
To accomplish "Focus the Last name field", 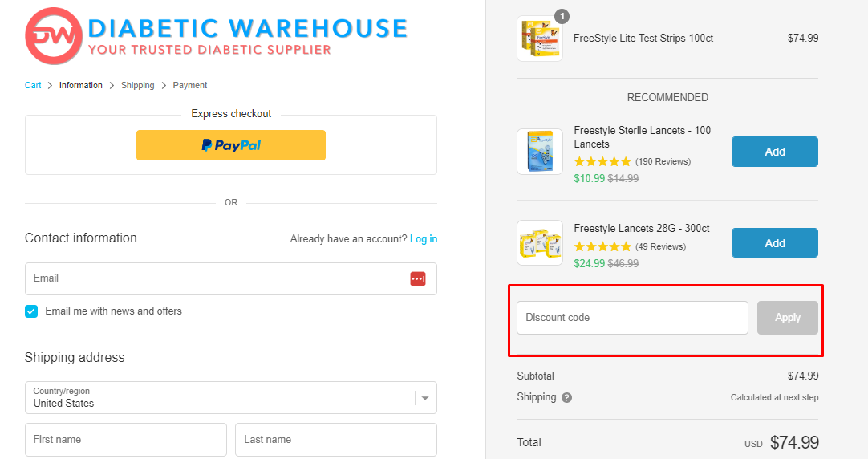I will [x=336, y=440].
